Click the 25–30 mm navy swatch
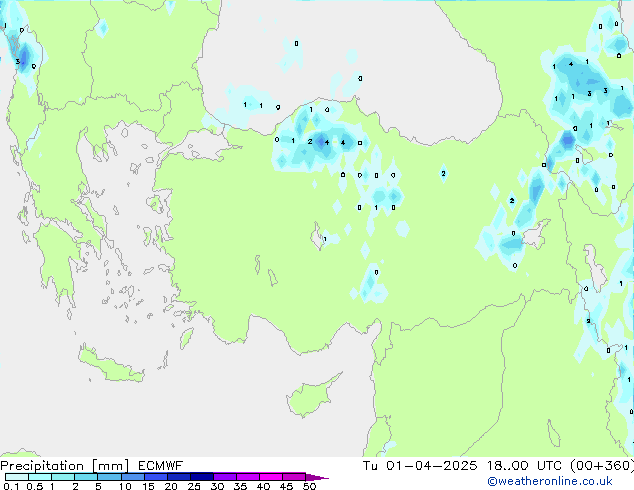Screen dimensions: 634x490 [x=201, y=477]
